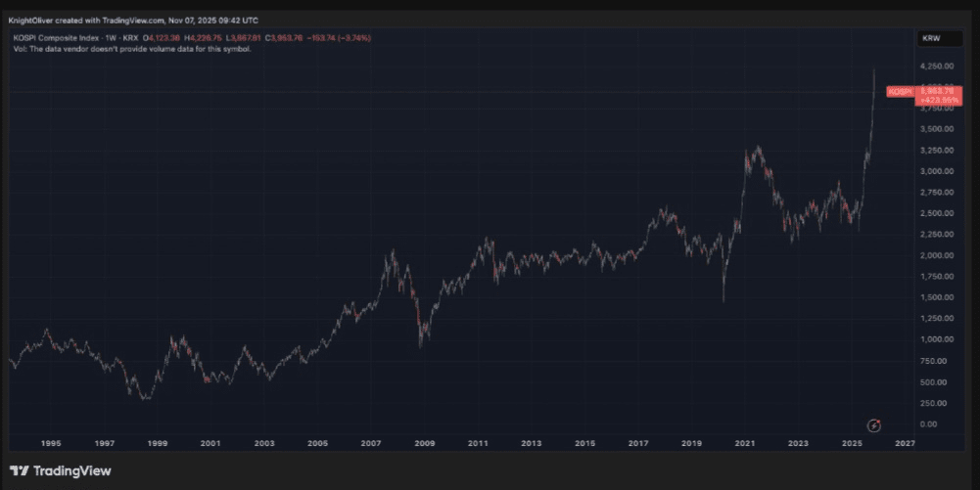Viewport: 980px width, 490px height.
Task: Click the 0.00 price scale label
Action: [930, 424]
